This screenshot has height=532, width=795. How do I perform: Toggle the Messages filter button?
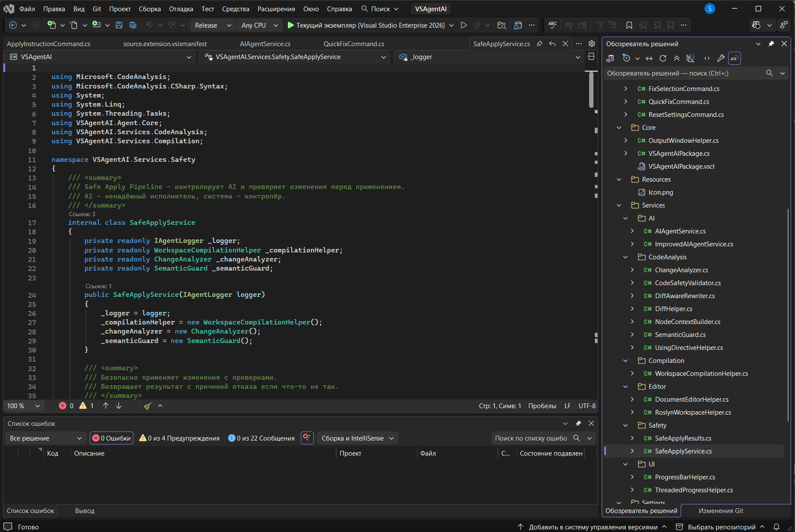click(262, 438)
